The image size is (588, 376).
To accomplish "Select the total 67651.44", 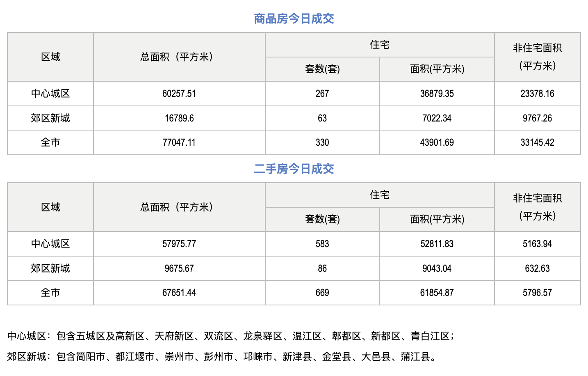I will coord(179,293).
